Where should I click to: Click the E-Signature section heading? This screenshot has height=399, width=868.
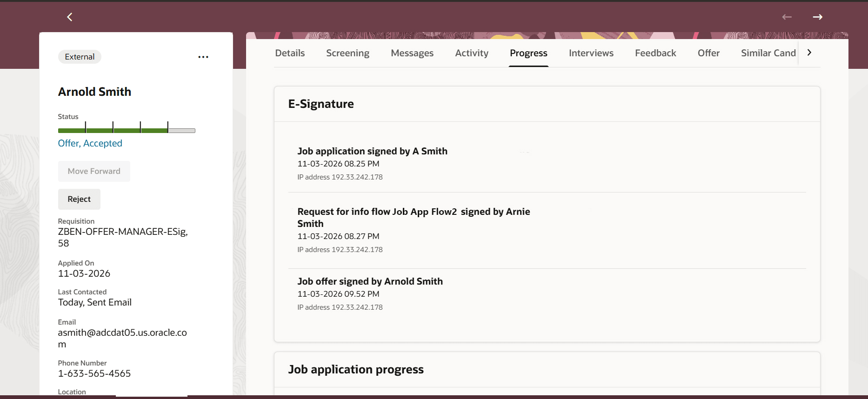[x=321, y=104]
